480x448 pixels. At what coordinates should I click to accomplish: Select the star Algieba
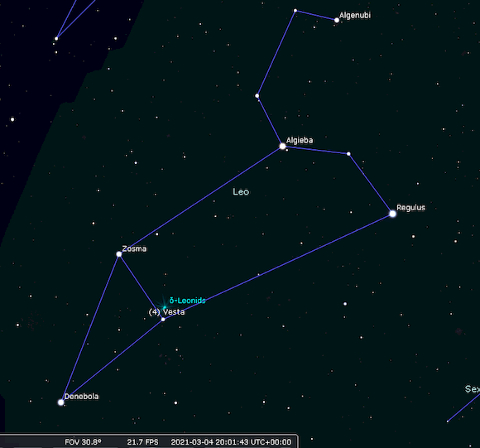pyautogui.click(x=282, y=147)
